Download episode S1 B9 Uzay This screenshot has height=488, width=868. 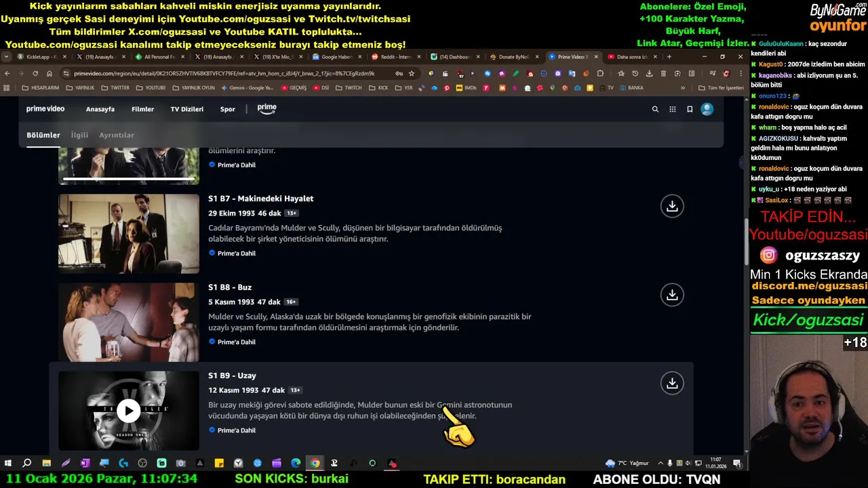672,383
